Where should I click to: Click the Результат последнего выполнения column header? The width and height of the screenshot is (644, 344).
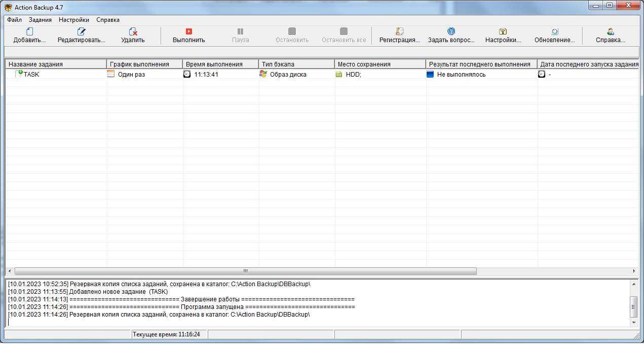coord(481,64)
